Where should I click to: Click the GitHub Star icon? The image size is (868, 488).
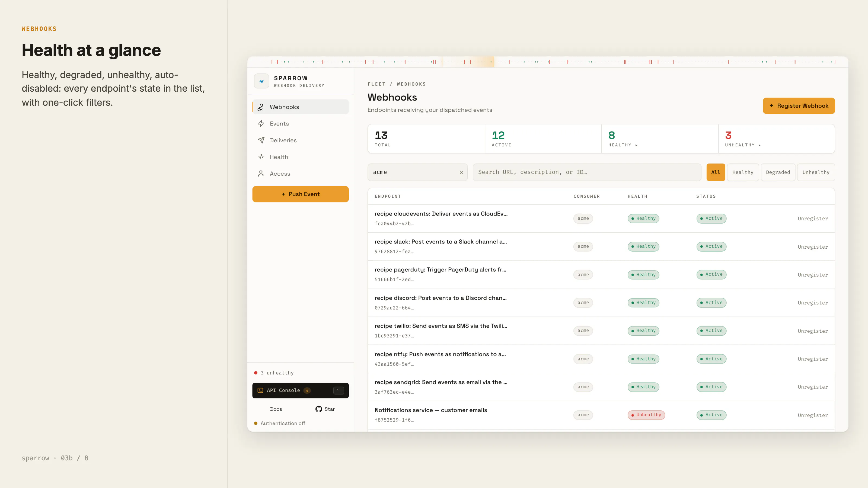318,409
